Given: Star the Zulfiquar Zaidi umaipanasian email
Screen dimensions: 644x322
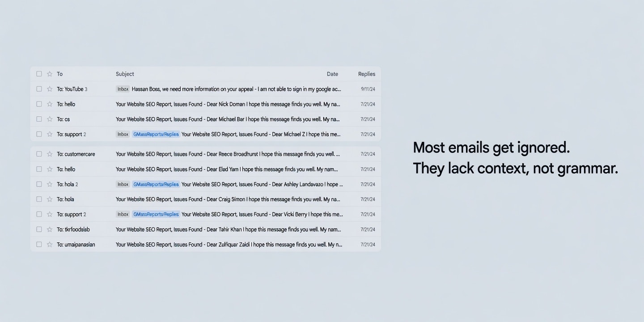Looking at the screenshot, I should coord(50,245).
